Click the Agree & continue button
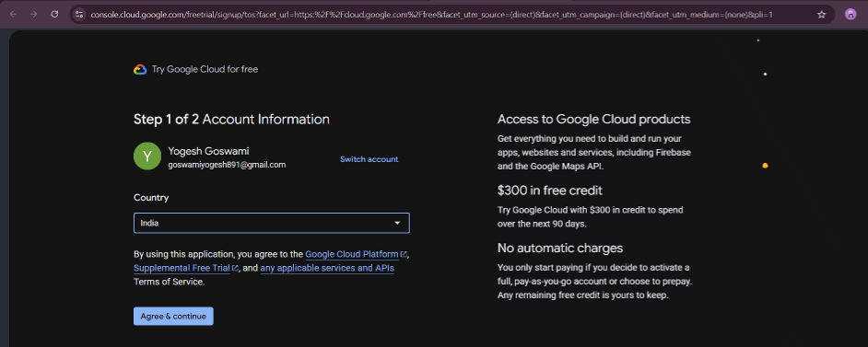Viewport: 868px width, 347px height. coord(173,316)
